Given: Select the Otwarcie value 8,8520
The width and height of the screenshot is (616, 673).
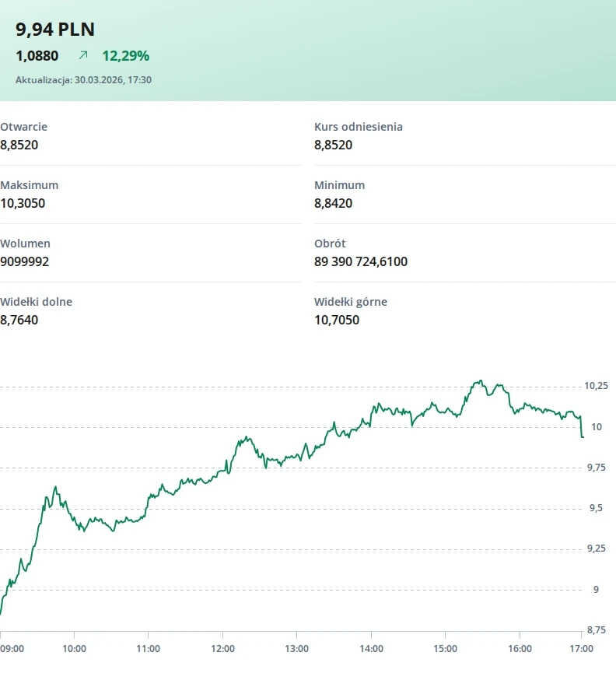Looking at the screenshot, I should (x=19, y=145).
